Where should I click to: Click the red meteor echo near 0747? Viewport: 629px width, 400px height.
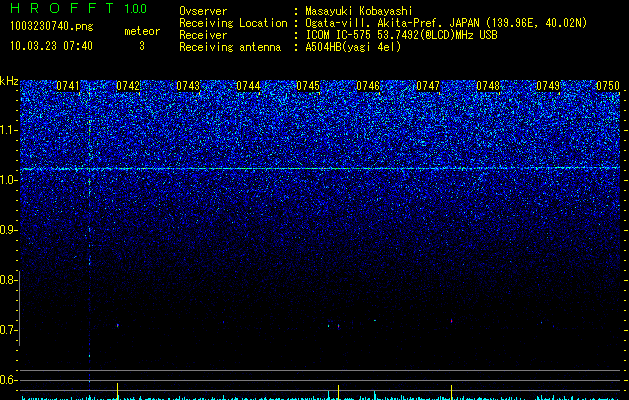pyautogui.click(x=451, y=321)
